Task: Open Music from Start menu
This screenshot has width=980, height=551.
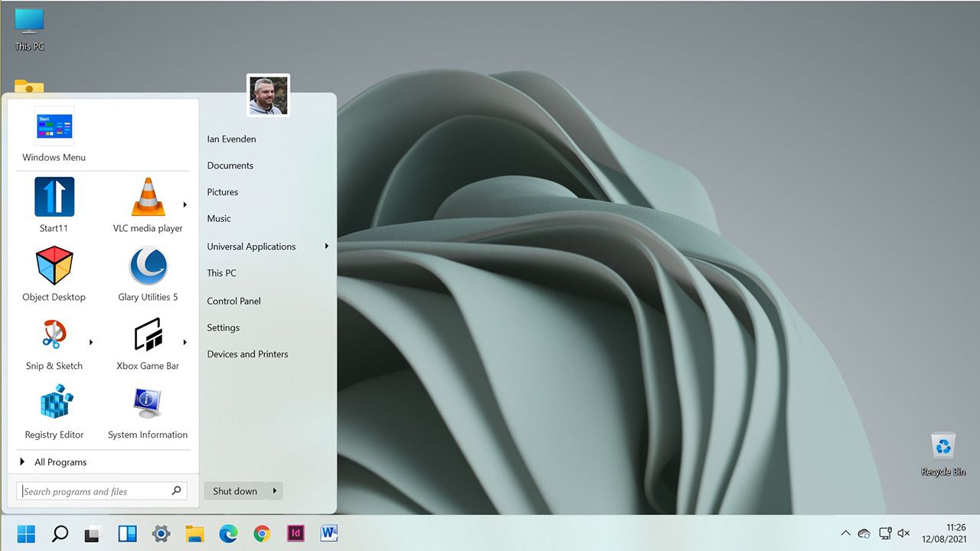Action: click(x=218, y=219)
